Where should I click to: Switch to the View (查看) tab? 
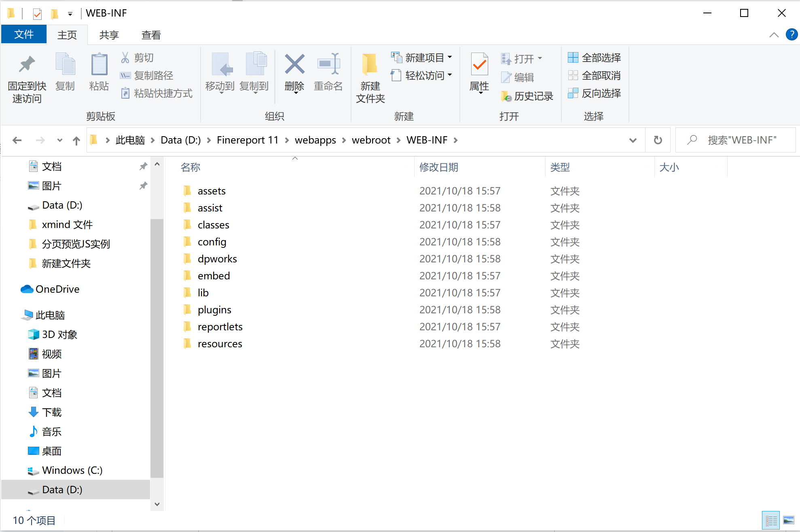click(151, 35)
